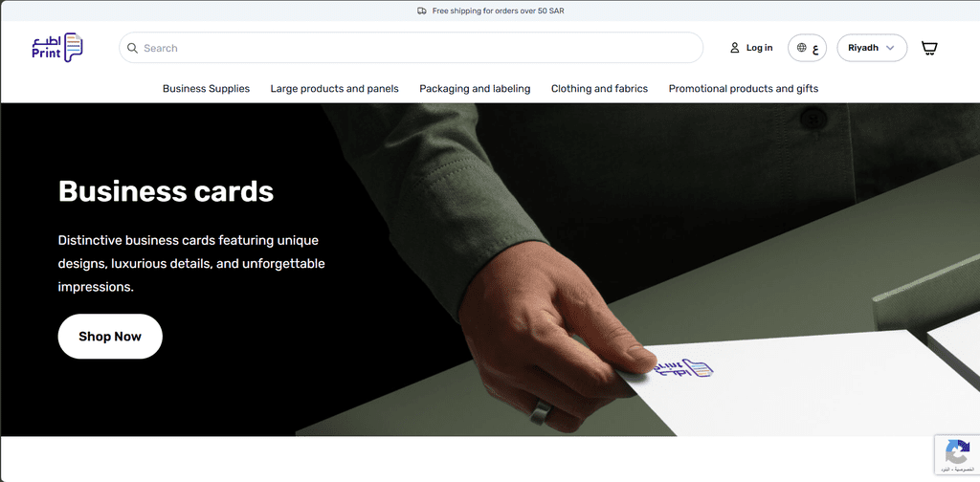This screenshot has width=980, height=482.
Task: Open the shopping cart icon
Action: (928, 48)
